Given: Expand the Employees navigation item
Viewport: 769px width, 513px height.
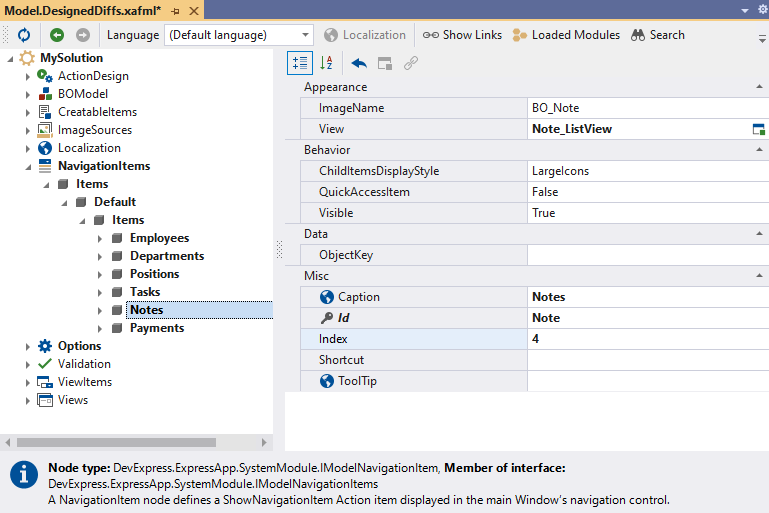Looking at the screenshot, I should [x=100, y=239].
